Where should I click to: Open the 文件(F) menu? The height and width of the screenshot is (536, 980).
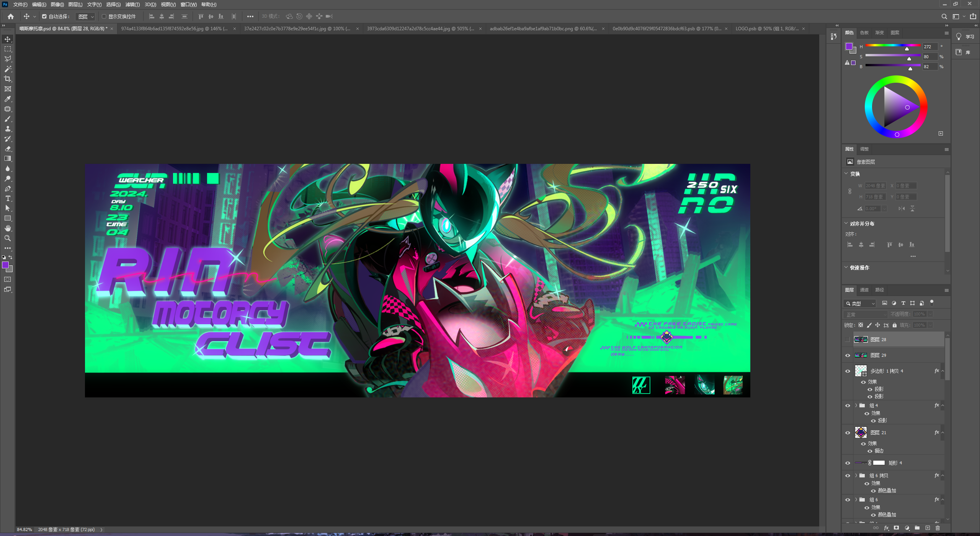(x=20, y=5)
